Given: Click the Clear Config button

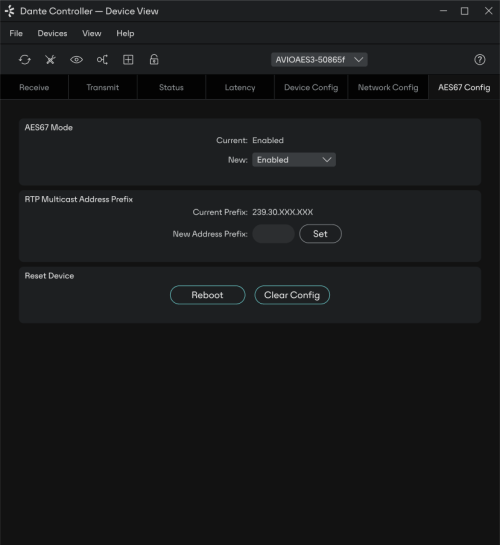Looking at the screenshot, I should pyautogui.click(x=292, y=295).
